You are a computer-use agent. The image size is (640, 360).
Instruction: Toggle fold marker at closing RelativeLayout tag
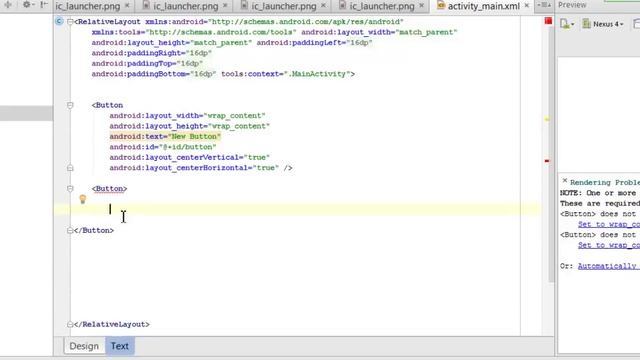[x=70, y=324]
